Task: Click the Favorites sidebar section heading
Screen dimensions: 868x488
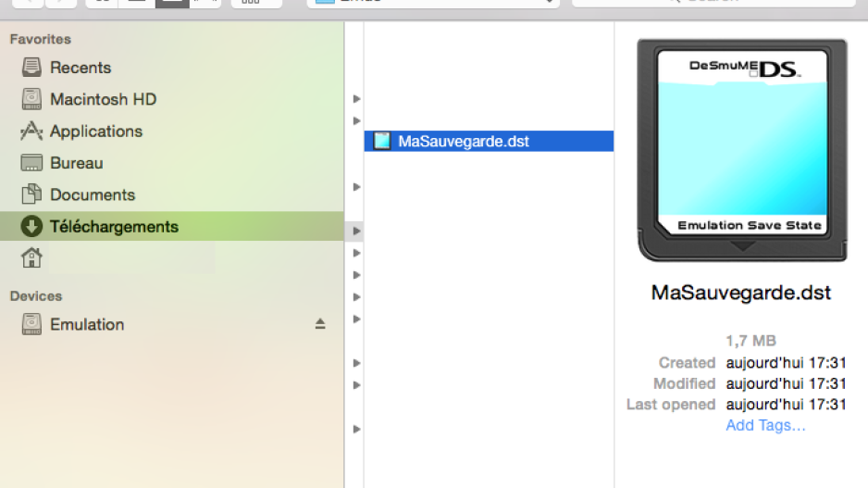Action: 41,39
